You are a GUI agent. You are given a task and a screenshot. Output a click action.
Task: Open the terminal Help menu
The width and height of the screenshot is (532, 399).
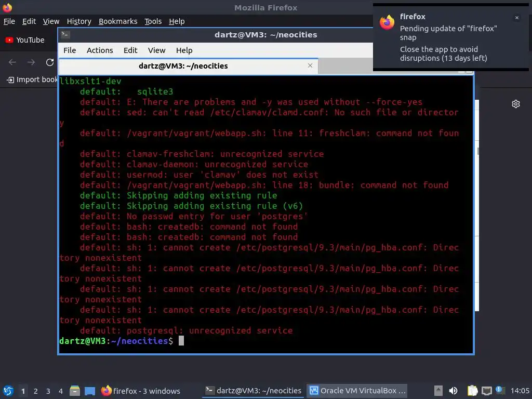[184, 50]
